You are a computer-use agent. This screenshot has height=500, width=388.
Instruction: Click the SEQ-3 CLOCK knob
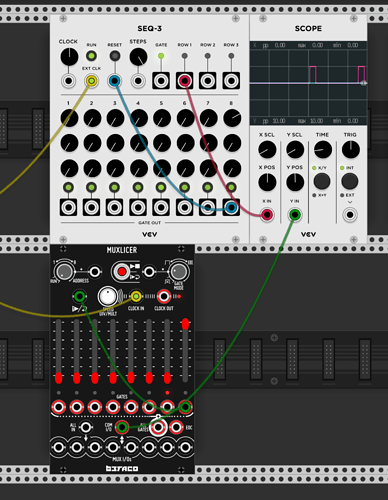click(x=69, y=57)
